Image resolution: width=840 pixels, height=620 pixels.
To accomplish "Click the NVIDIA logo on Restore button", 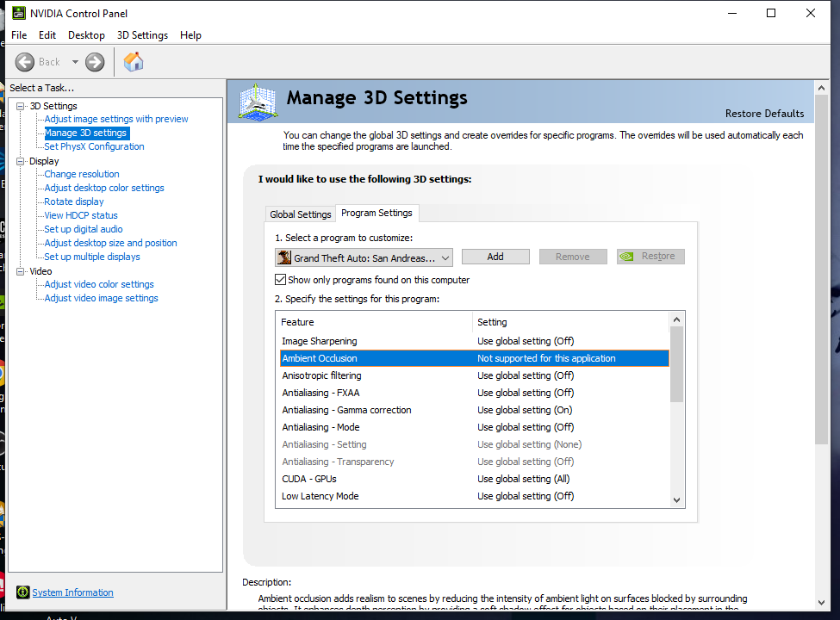I will 626,257.
